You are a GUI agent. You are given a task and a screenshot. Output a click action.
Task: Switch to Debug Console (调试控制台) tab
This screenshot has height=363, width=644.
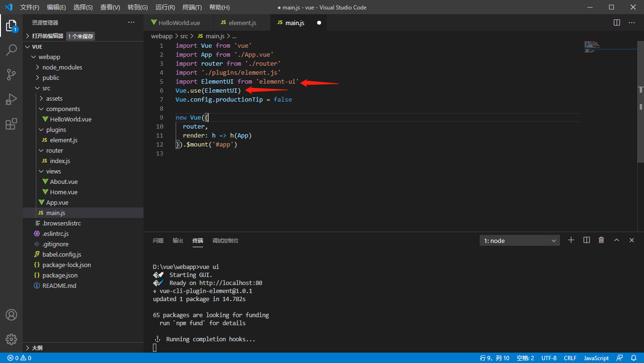pos(226,241)
